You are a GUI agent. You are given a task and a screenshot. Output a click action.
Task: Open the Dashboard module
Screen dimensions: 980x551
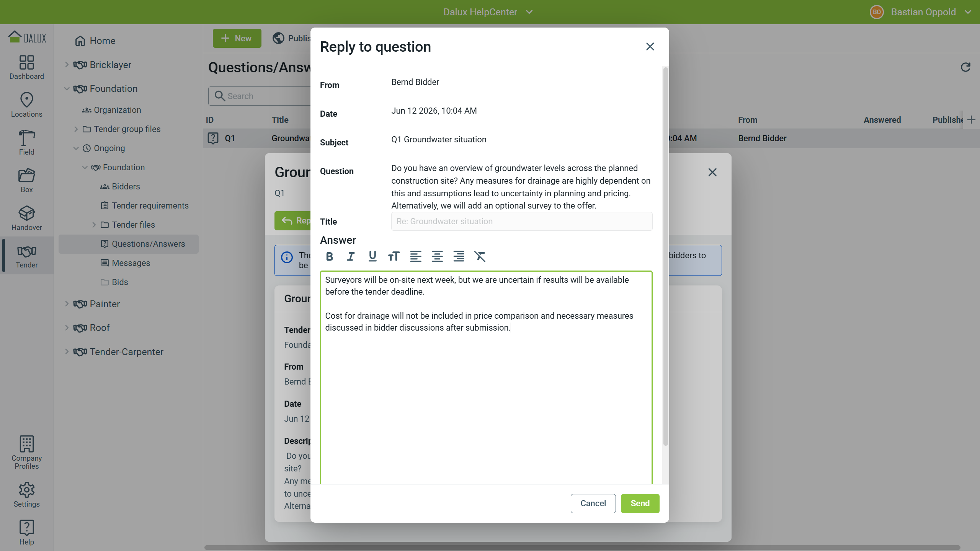coord(27,67)
